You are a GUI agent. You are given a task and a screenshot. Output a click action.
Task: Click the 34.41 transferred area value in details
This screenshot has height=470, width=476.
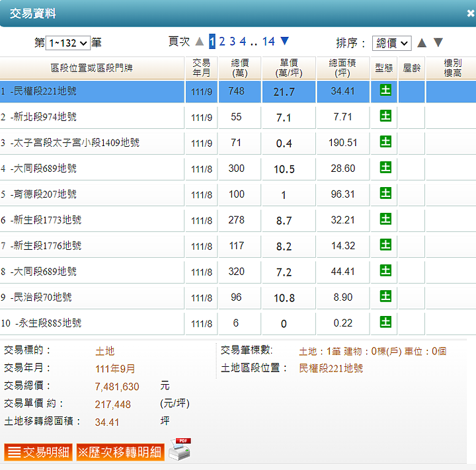coord(107,422)
